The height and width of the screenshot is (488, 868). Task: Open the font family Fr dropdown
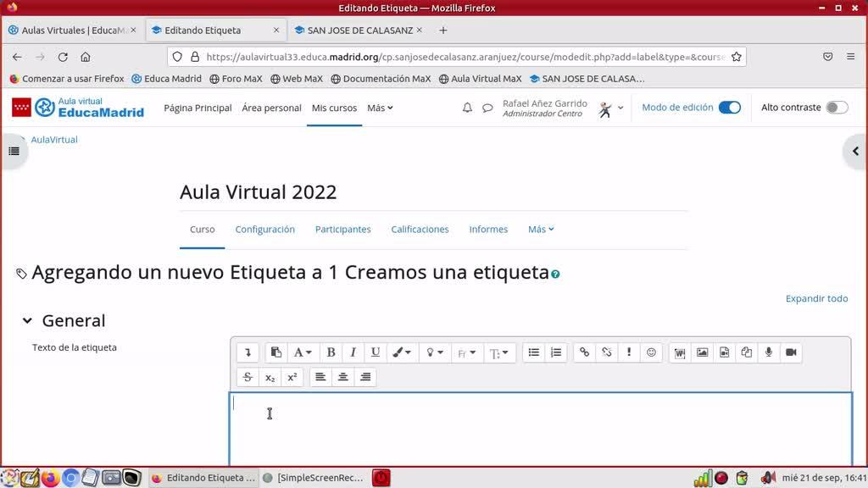pyautogui.click(x=467, y=353)
